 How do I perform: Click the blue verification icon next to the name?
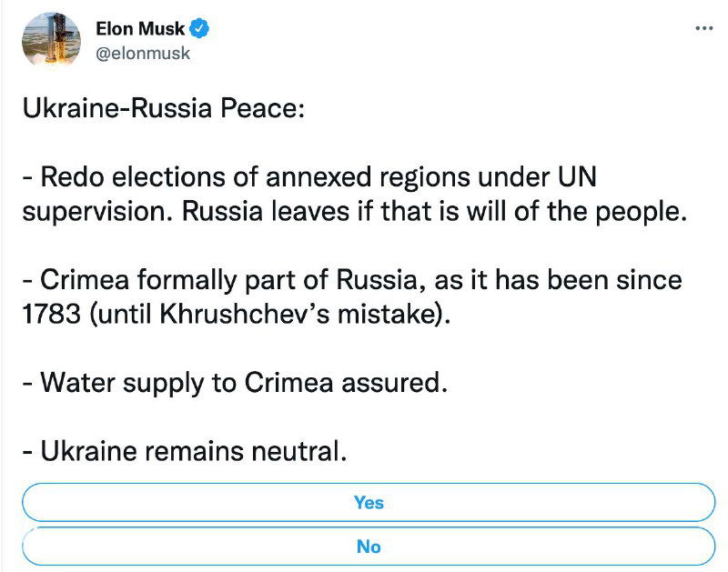click(x=199, y=27)
